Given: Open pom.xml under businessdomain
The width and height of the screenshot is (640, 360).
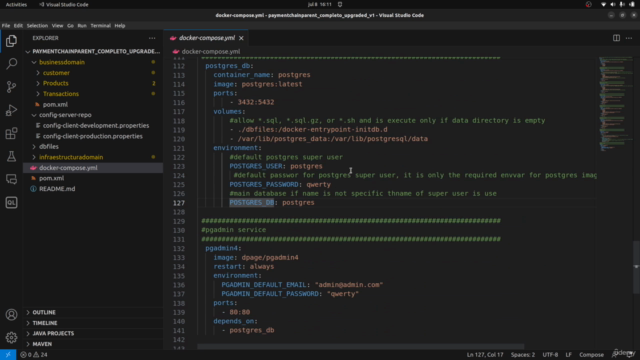Looking at the screenshot, I should click(x=55, y=104).
